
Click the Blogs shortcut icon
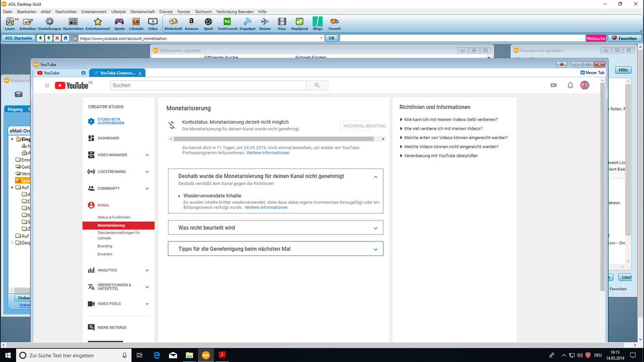pyautogui.click(x=317, y=23)
